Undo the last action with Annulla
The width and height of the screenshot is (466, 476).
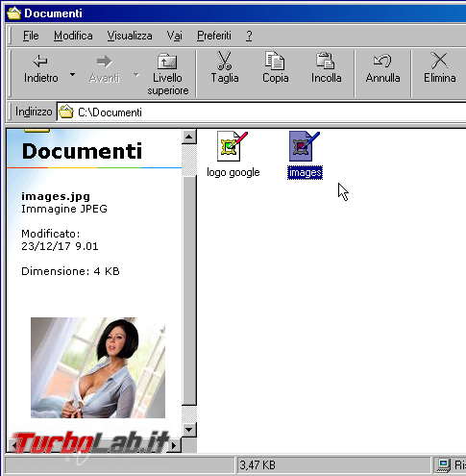[382, 67]
